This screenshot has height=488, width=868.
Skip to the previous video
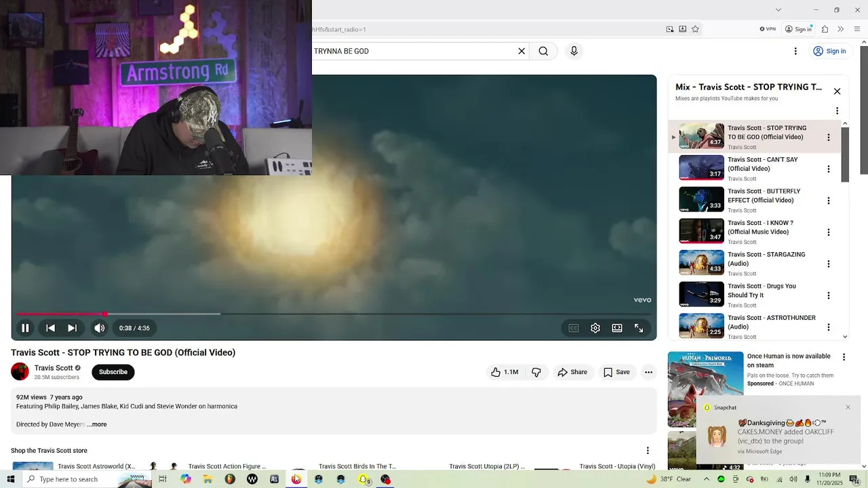pos(50,328)
